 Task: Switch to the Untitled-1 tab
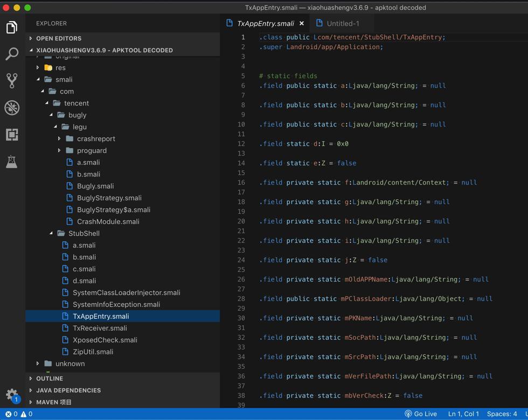(x=342, y=24)
